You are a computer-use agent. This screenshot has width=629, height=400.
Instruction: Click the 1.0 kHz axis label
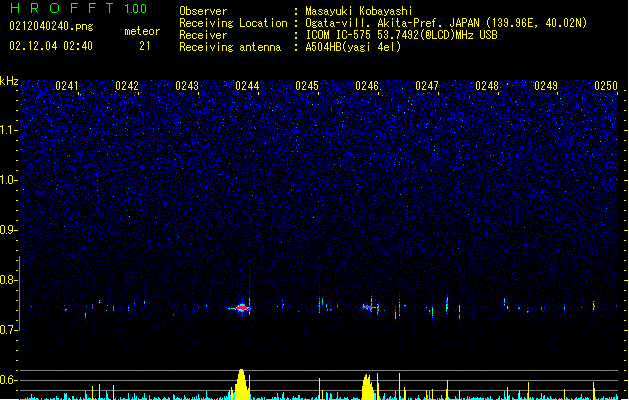pos(9,180)
